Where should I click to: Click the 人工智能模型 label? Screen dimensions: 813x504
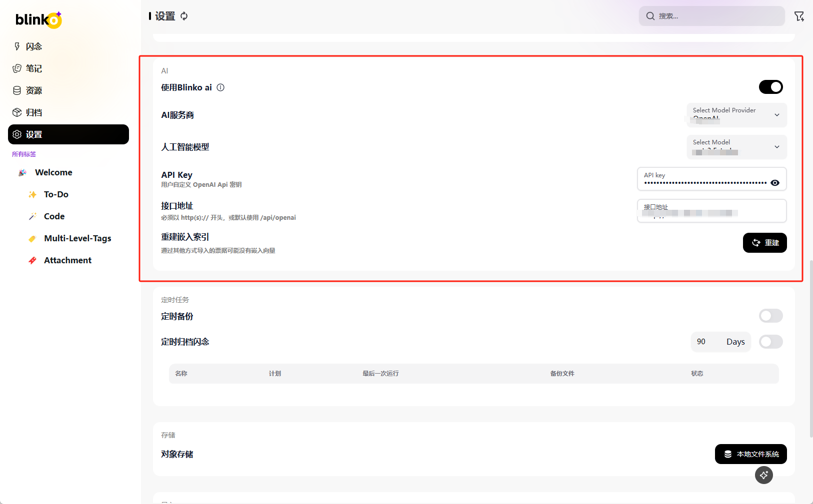tap(185, 147)
